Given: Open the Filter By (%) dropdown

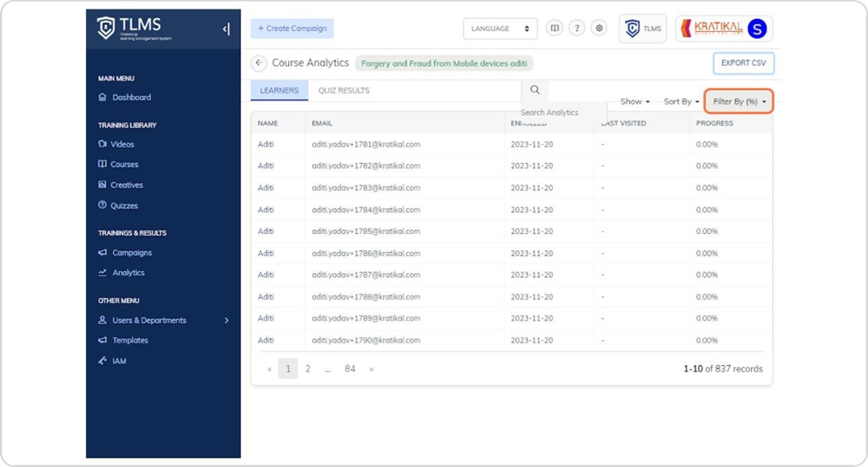Looking at the screenshot, I should point(739,101).
